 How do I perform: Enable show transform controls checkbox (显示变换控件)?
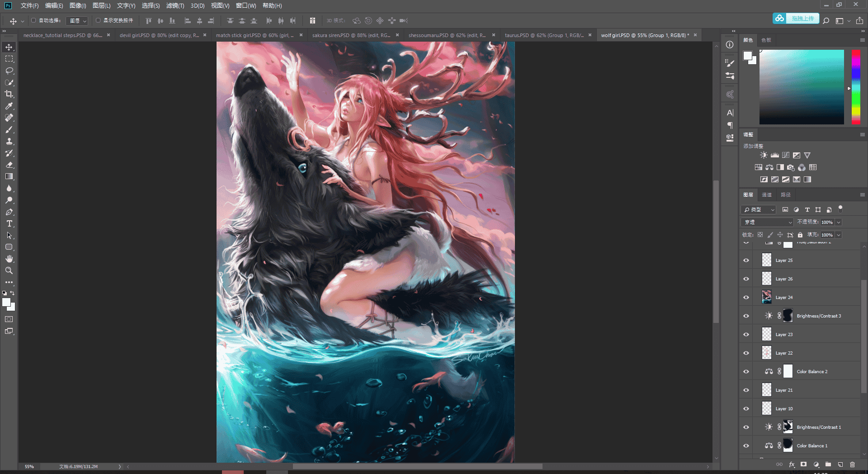(x=98, y=20)
